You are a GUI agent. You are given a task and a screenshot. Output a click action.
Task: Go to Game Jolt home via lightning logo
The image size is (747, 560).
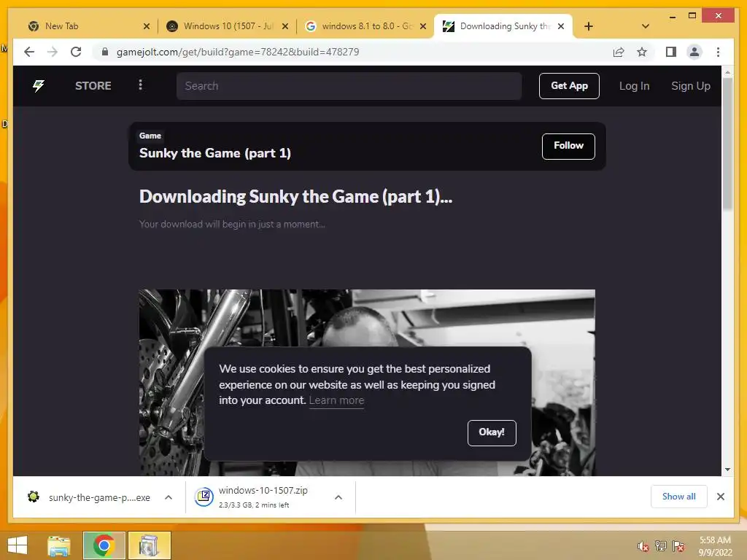pos(39,86)
